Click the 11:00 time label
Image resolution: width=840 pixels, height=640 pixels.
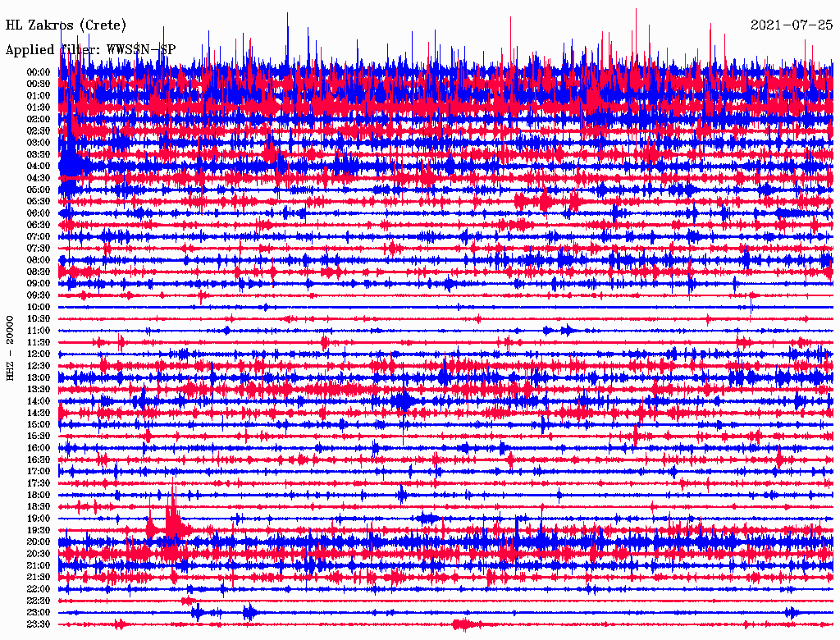[39, 331]
